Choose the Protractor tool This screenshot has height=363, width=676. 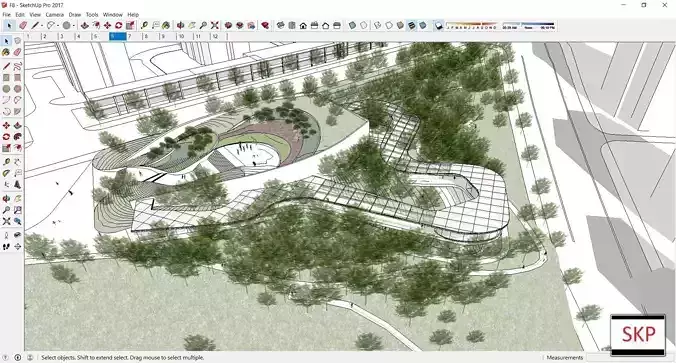coord(6,173)
